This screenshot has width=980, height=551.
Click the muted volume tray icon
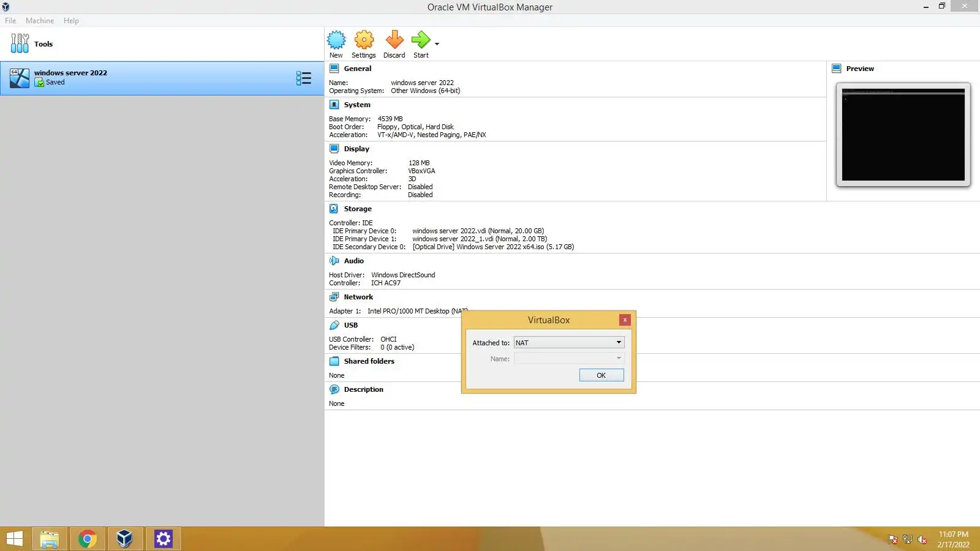click(x=922, y=539)
